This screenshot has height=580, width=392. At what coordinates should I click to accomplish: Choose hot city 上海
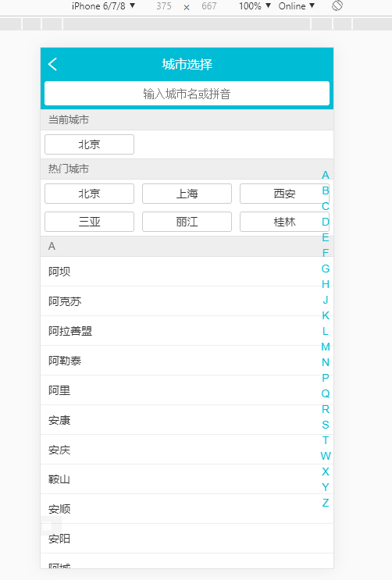[x=187, y=194]
